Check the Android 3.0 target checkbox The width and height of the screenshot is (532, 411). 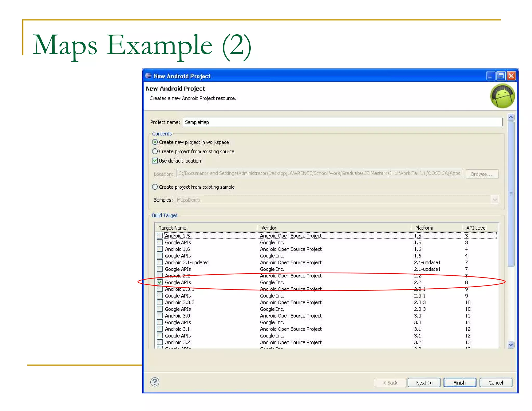[160, 316]
